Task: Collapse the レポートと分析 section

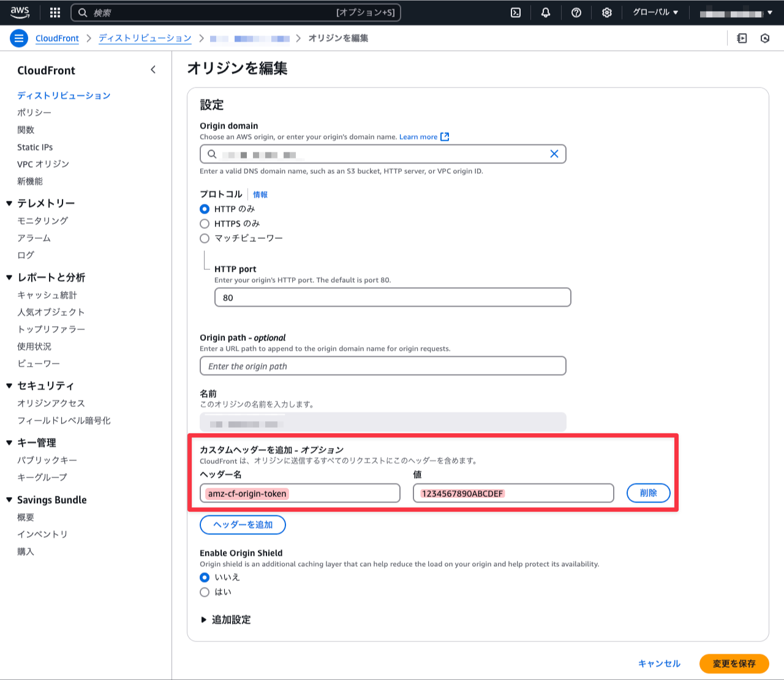Action: tap(9, 277)
